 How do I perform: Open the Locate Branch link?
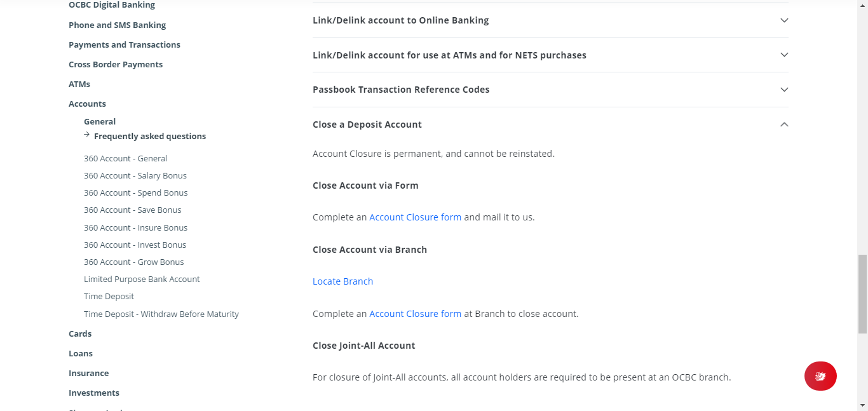pos(342,281)
